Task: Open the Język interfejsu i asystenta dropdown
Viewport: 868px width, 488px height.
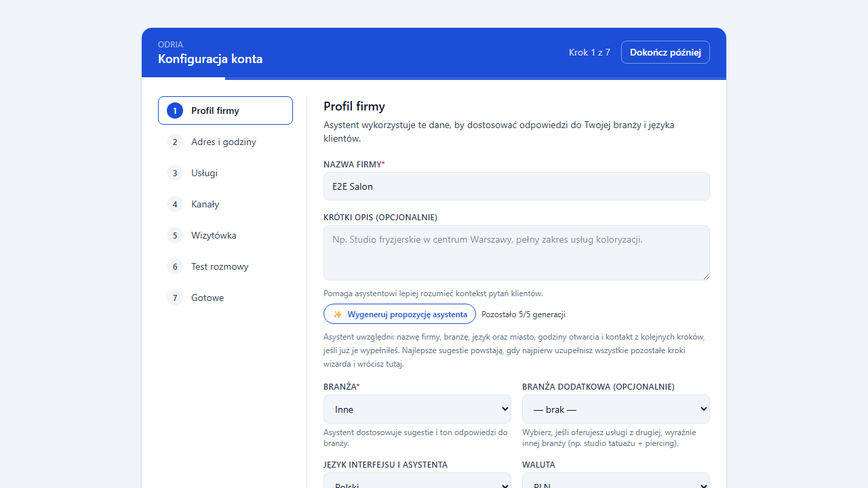Action: [x=417, y=481]
